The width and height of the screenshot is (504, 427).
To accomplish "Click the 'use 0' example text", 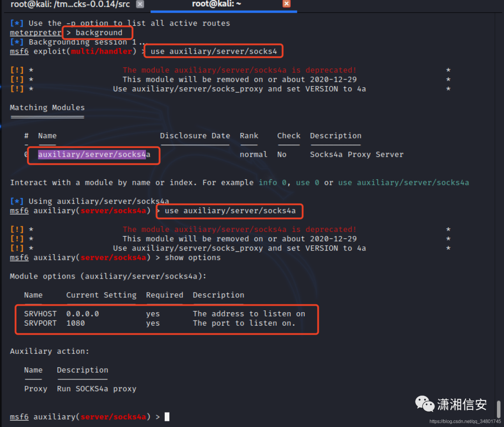I will click(307, 182).
